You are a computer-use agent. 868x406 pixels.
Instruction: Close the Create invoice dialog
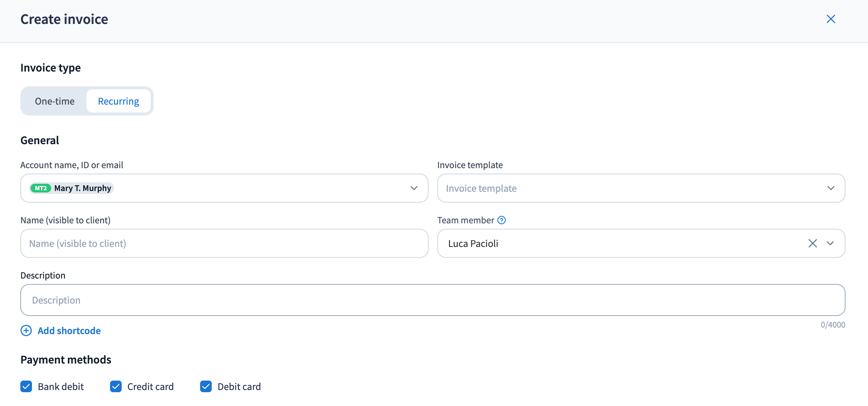831,19
